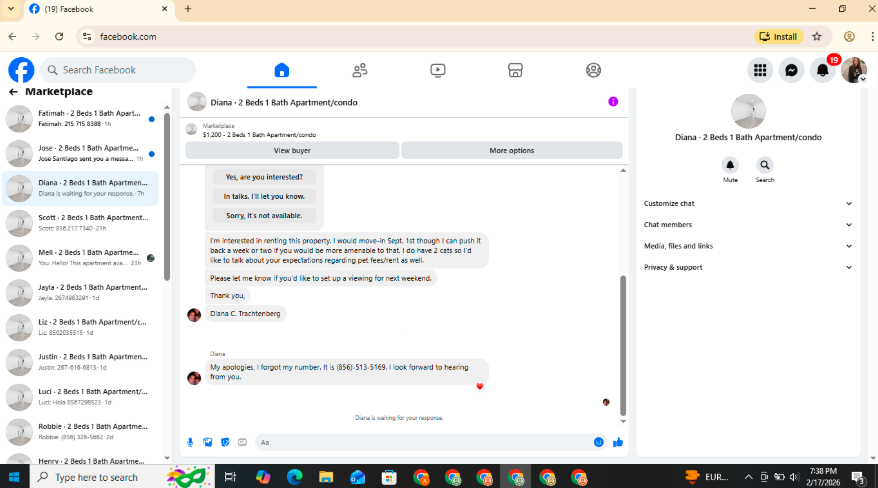Click the chat message scrollbar
The image size is (878, 488).
[x=623, y=345]
